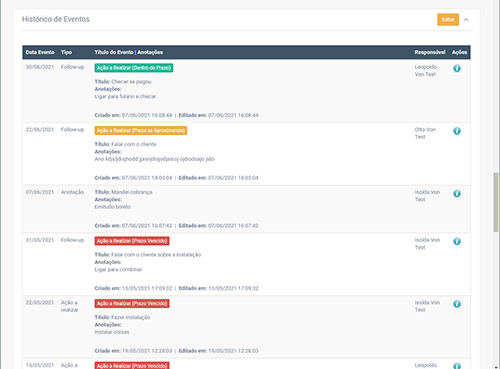Click note 'Instalar coisas'
The height and width of the screenshot is (369, 500).
(112, 332)
